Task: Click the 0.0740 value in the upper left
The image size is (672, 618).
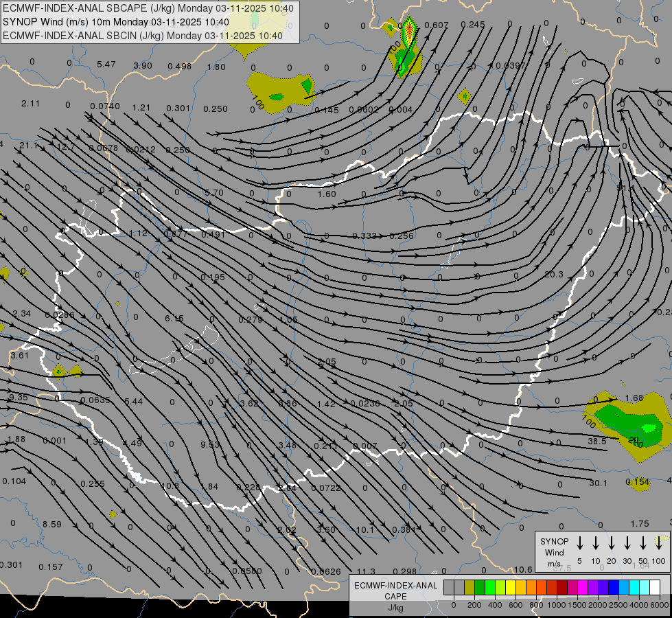Action: 105,106
